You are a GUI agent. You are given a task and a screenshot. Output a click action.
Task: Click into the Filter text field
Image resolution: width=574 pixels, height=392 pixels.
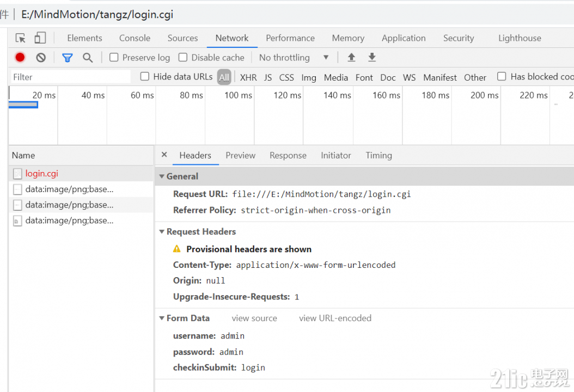[71, 77]
